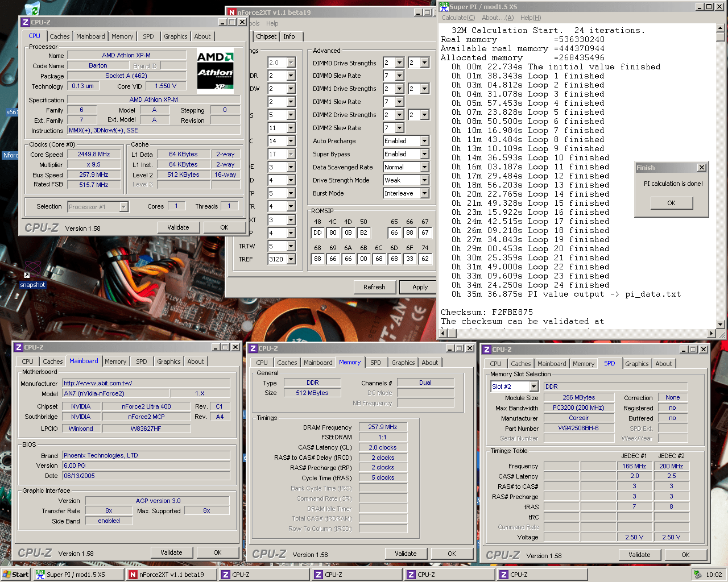Click Validate in the CPU tab window
This screenshot has width=728, height=582.
(x=178, y=227)
